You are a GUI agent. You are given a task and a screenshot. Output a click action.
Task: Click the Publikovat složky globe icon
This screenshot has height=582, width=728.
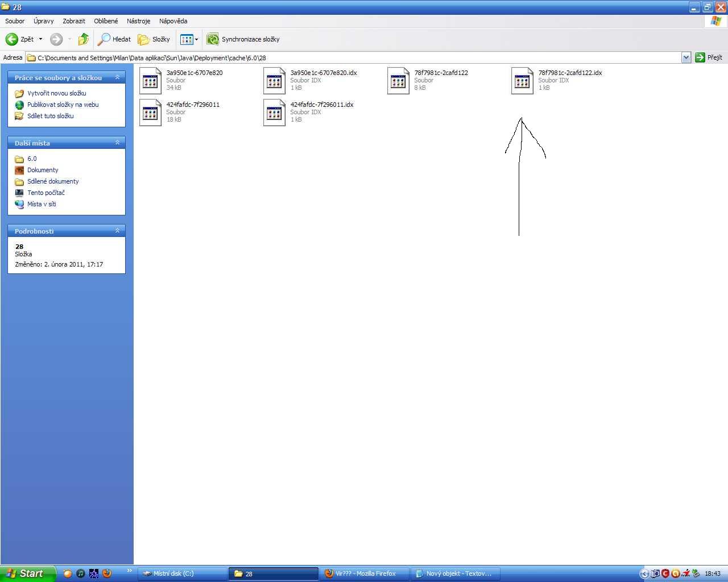(x=19, y=105)
